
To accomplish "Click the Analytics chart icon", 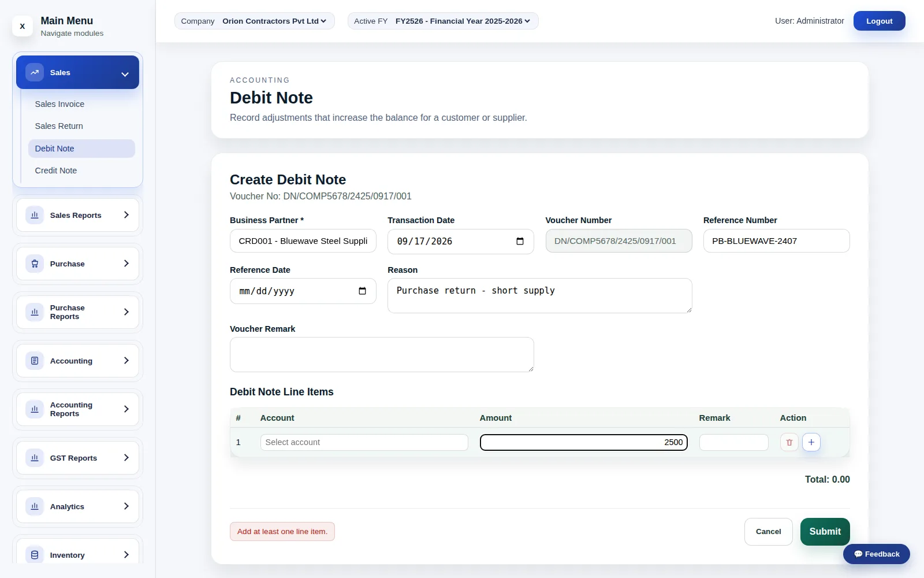I will click(x=35, y=506).
